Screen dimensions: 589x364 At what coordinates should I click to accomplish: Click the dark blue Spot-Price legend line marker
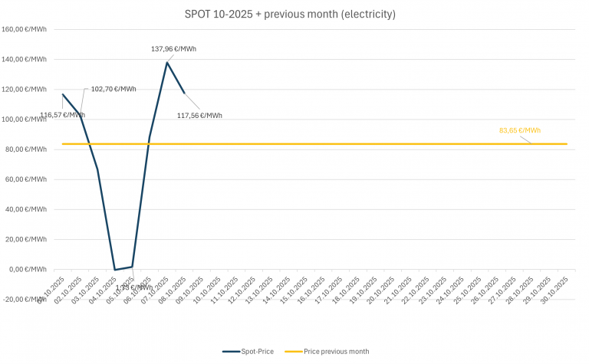pos(232,351)
